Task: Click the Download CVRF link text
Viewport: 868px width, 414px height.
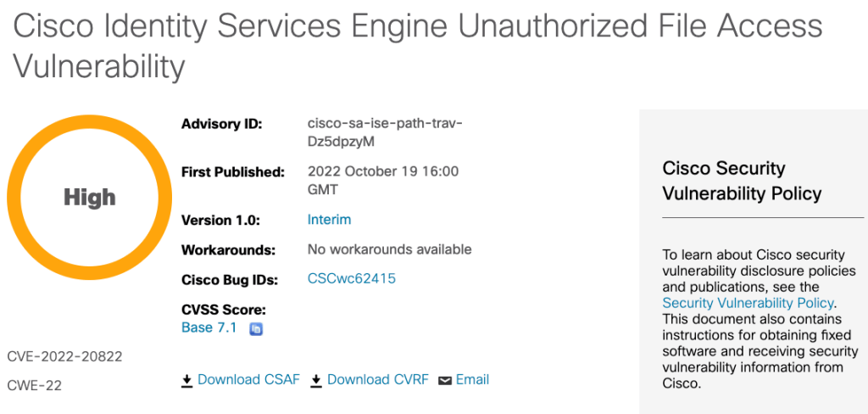Action: pyautogui.click(x=378, y=379)
